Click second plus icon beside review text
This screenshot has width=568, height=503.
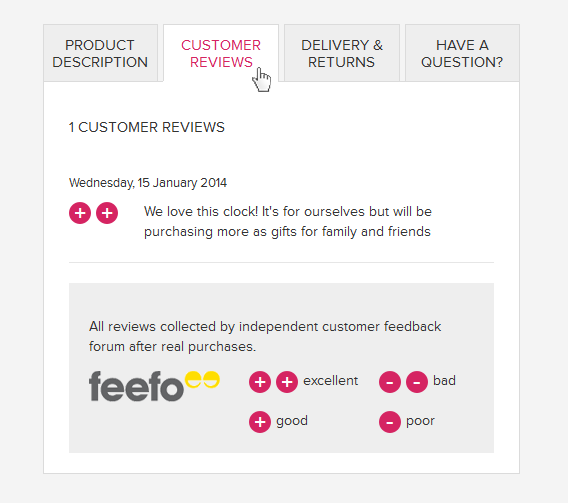tap(107, 213)
